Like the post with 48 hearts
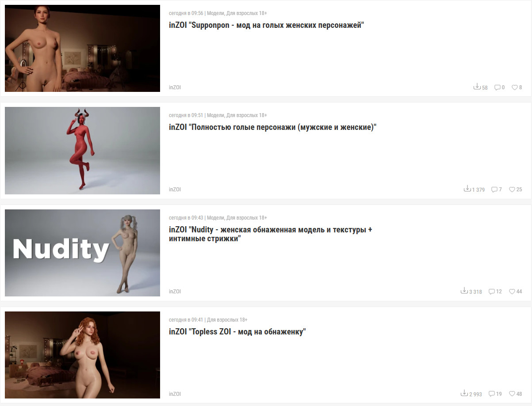The height and width of the screenshot is (406, 532). pos(512,394)
